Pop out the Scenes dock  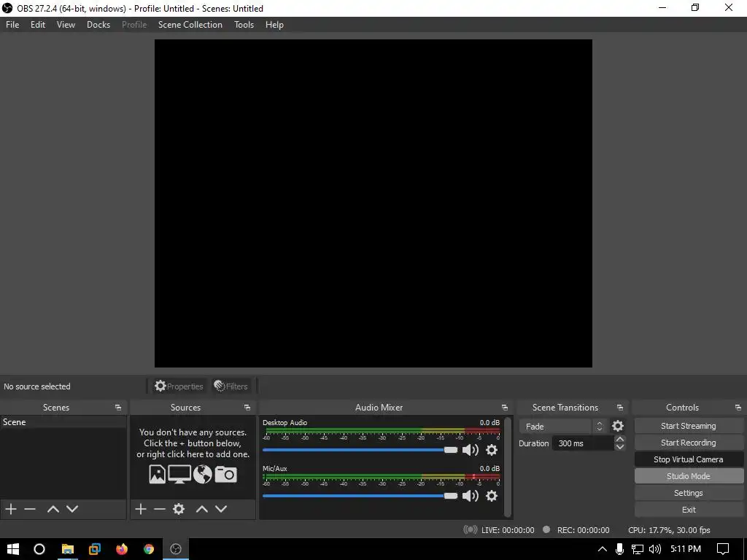pos(118,408)
